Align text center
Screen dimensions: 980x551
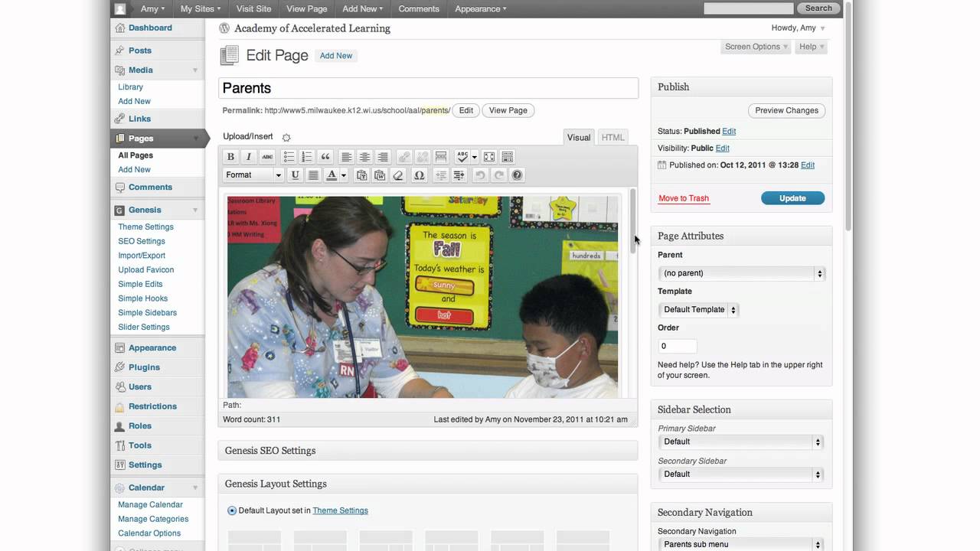365,157
